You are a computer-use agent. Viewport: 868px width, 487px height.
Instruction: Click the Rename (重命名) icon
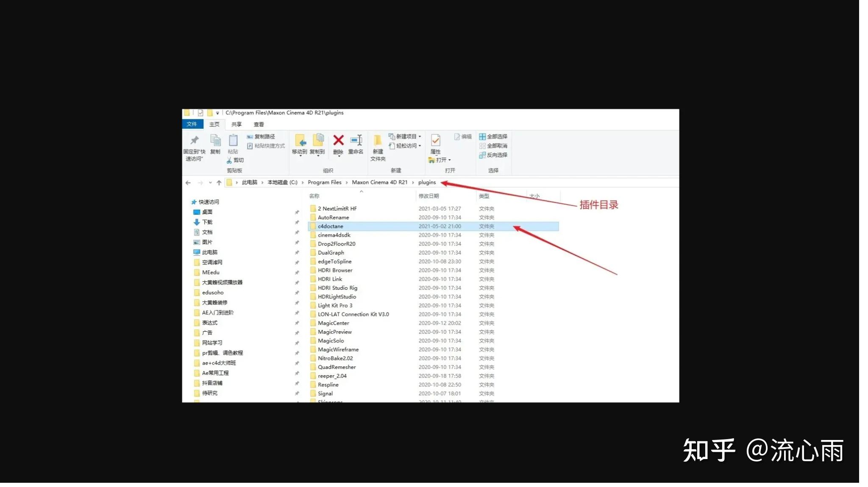(x=356, y=141)
